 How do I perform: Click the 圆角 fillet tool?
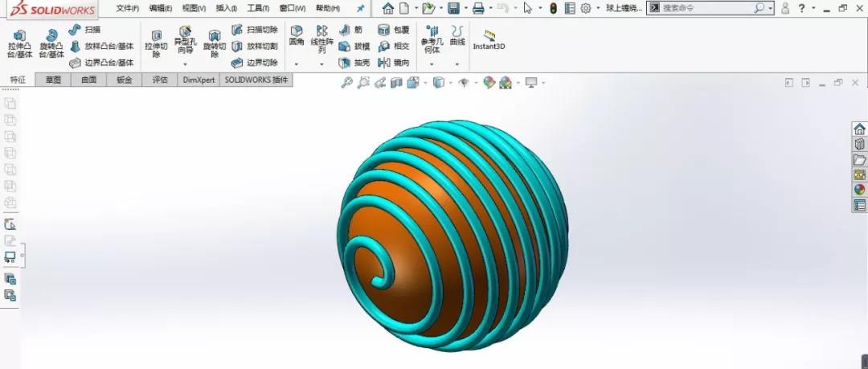(296, 35)
